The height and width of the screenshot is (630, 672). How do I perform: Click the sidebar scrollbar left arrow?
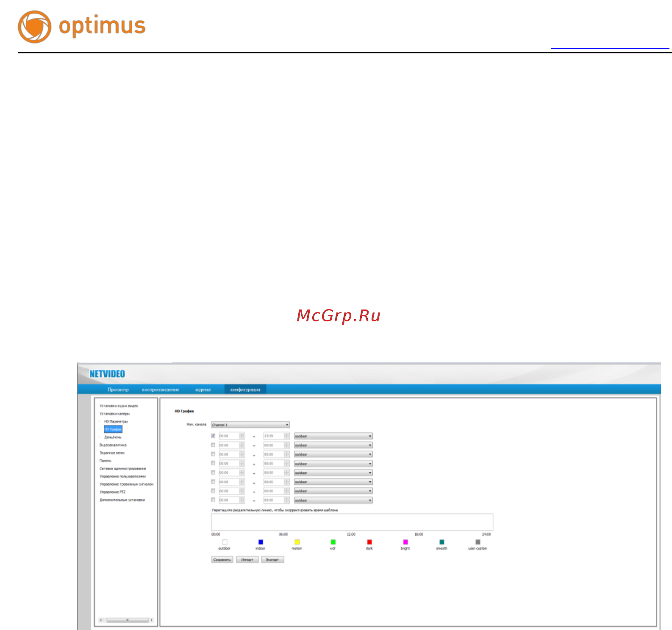[x=101, y=620]
